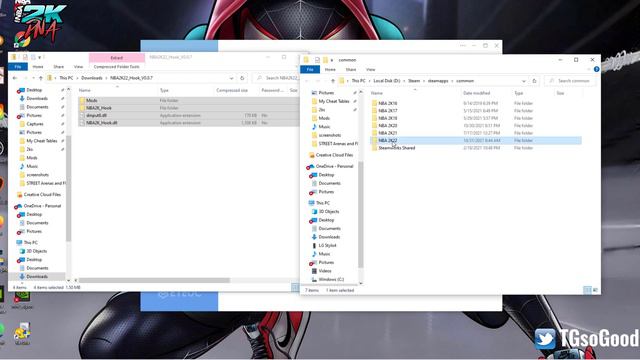Open the Share tab in the common window

(351, 69)
